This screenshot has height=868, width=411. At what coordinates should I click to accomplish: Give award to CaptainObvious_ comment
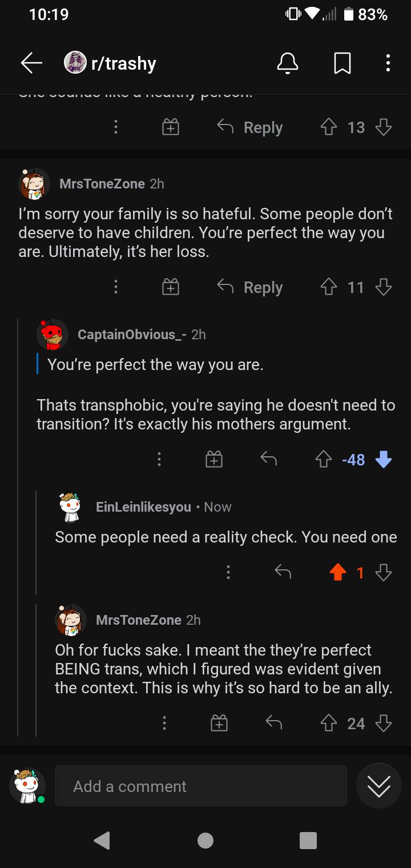[214, 459]
